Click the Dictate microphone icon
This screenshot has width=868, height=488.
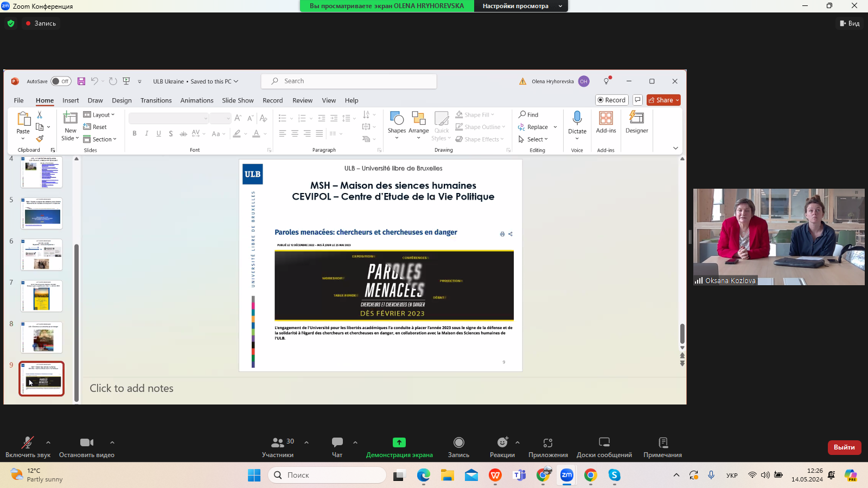[577, 118]
